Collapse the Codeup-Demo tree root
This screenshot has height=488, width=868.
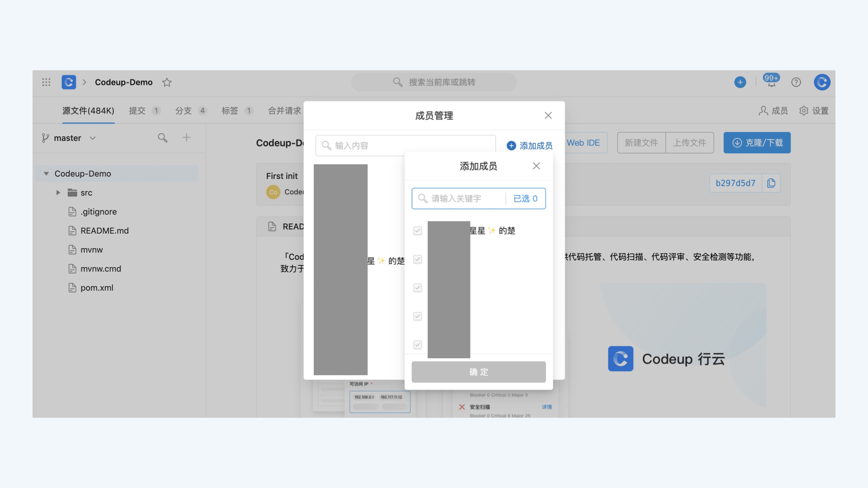pos(46,174)
